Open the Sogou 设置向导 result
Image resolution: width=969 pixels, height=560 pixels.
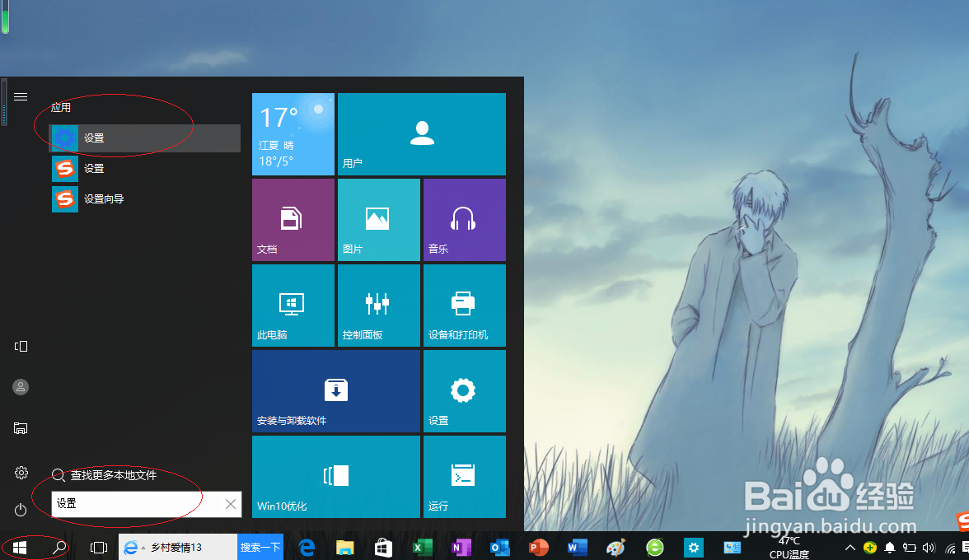coord(145,198)
